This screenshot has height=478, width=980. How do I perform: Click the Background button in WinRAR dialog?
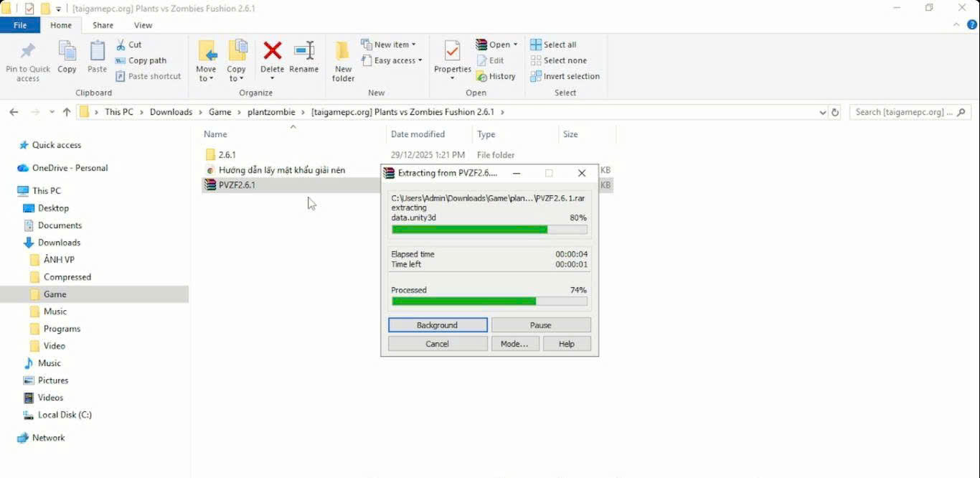[x=438, y=325]
